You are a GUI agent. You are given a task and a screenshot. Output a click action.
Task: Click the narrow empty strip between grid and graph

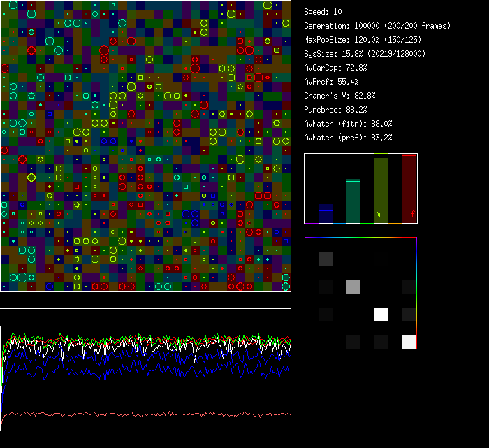coord(145,301)
